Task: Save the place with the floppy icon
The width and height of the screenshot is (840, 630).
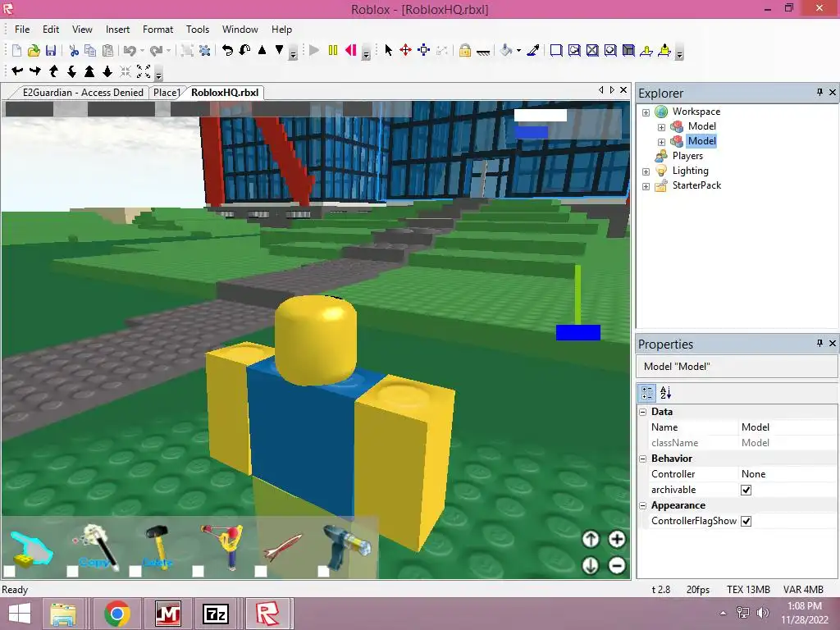Action: coord(51,50)
